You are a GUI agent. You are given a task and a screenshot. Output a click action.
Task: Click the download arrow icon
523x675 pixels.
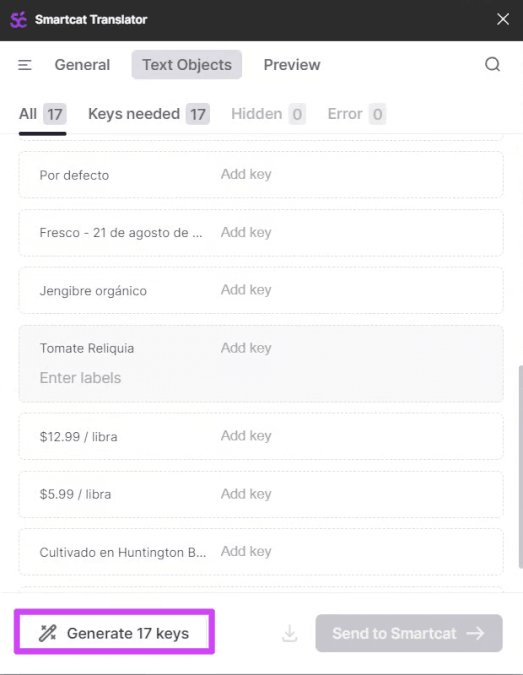(290, 633)
